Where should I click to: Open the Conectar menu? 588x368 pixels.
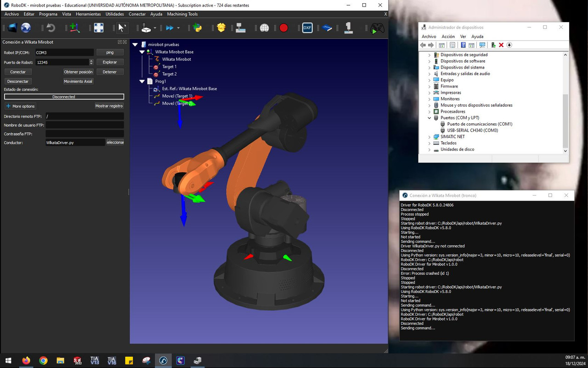pos(137,14)
